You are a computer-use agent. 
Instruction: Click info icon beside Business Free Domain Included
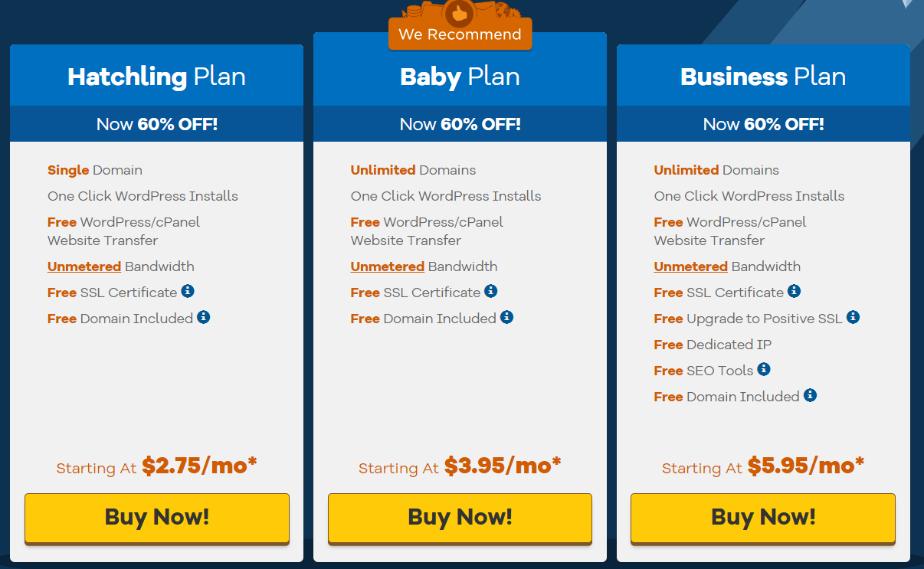(810, 395)
